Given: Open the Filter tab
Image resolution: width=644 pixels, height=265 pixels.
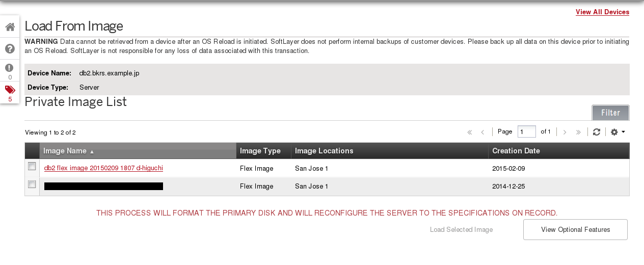Looking at the screenshot, I should click(x=610, y=113).
